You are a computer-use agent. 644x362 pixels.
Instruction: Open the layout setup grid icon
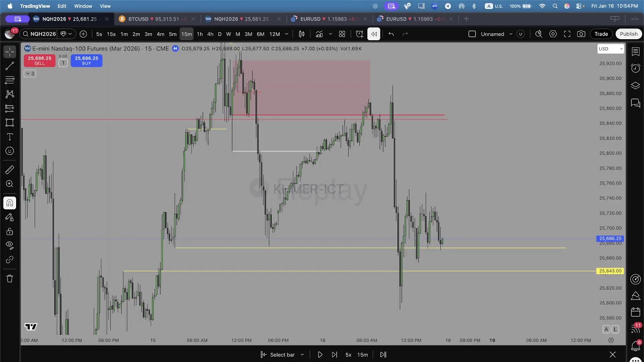(342, 34)
